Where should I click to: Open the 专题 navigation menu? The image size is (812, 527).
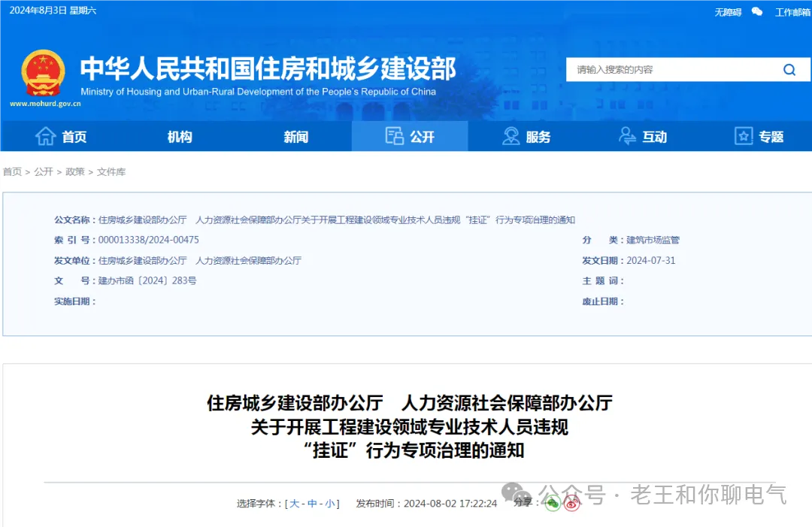pyautogui.click(x=759, y=137)
